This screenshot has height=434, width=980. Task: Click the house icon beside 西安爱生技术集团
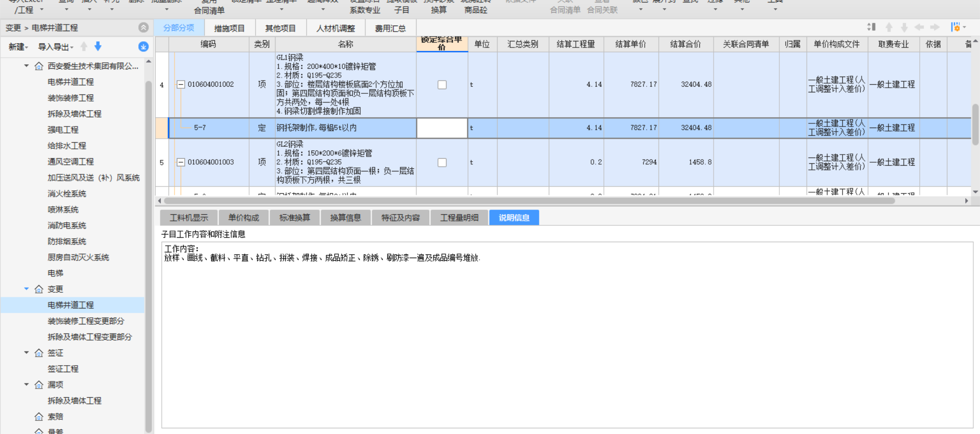[x=39, y=66]
